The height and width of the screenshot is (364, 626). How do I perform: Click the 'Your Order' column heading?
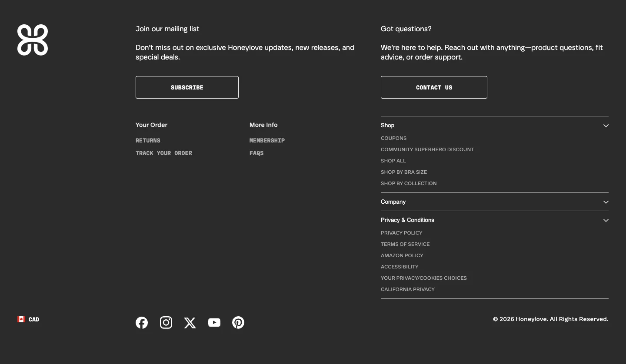(x=151, y=125)
